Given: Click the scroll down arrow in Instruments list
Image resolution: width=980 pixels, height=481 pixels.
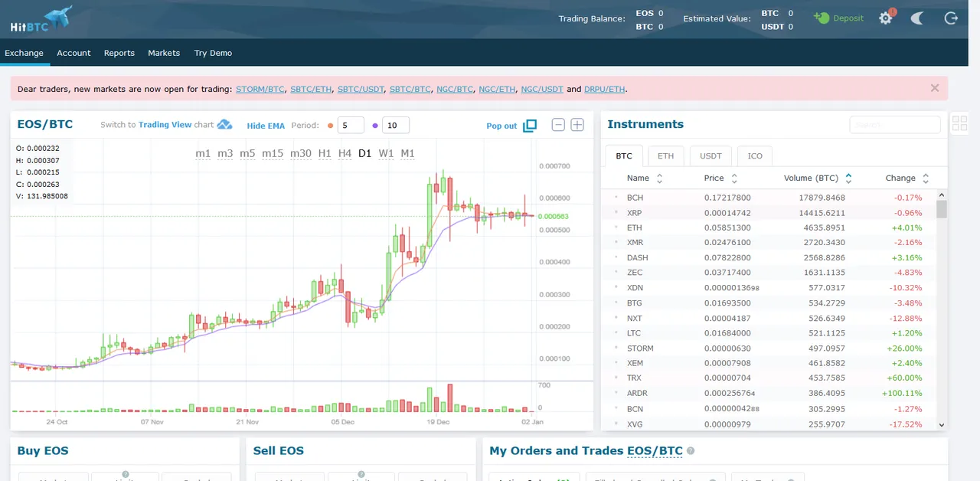Looking at the screenshot, I should (x=942, y=424).
